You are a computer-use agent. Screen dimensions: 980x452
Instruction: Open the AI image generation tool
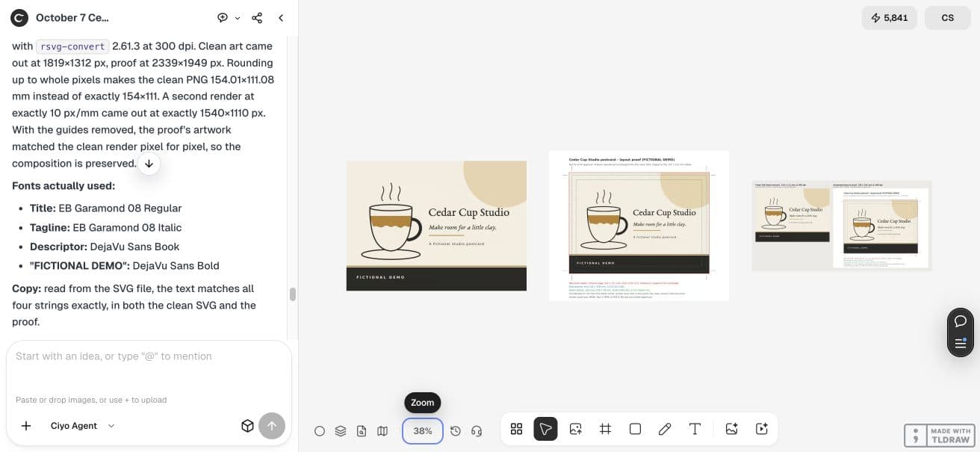coord(732,429)
